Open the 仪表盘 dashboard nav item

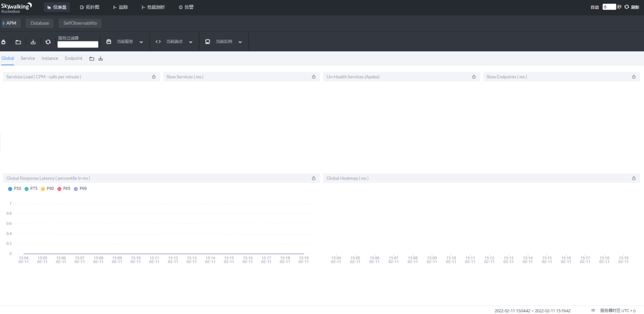click(x=57, y=8)
